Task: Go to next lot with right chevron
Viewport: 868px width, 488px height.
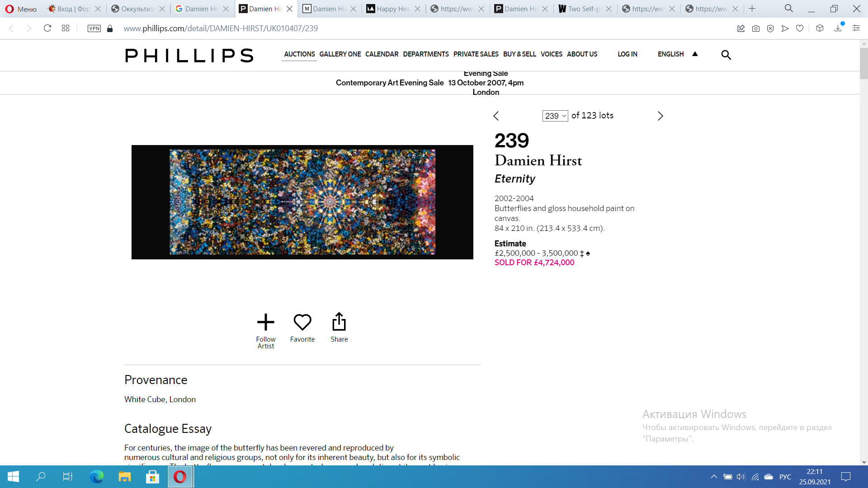Action: coord(660,116)
